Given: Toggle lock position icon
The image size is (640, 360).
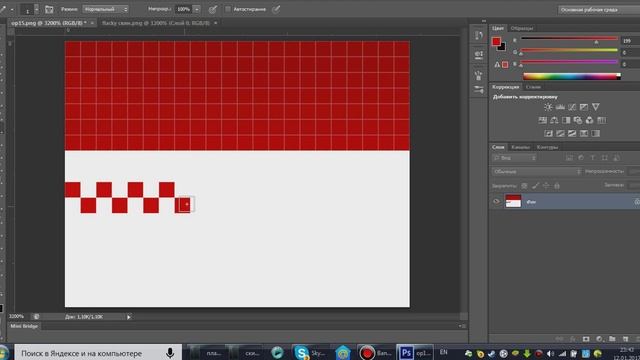Looking at the screenshot, I should [x=546, y=186].
